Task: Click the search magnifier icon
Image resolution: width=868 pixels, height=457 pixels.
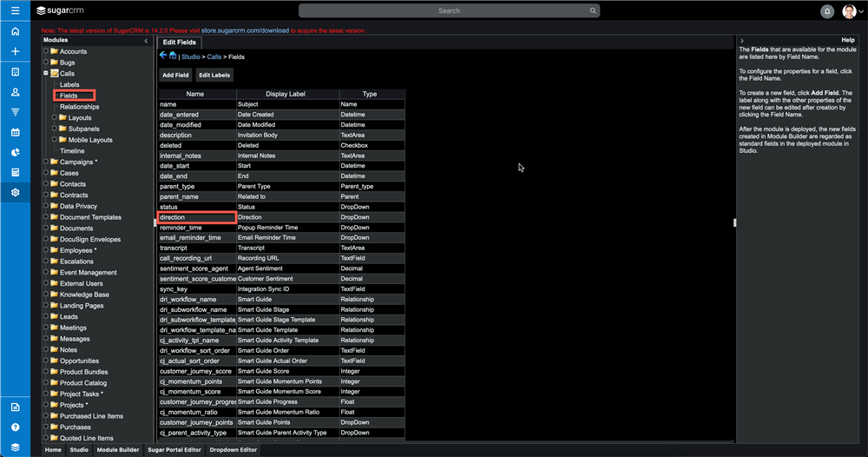Action: pyautogui.click(x=592, y=10)
